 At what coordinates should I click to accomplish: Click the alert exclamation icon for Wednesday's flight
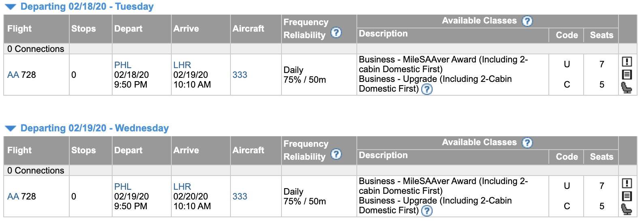coord(627,183)
